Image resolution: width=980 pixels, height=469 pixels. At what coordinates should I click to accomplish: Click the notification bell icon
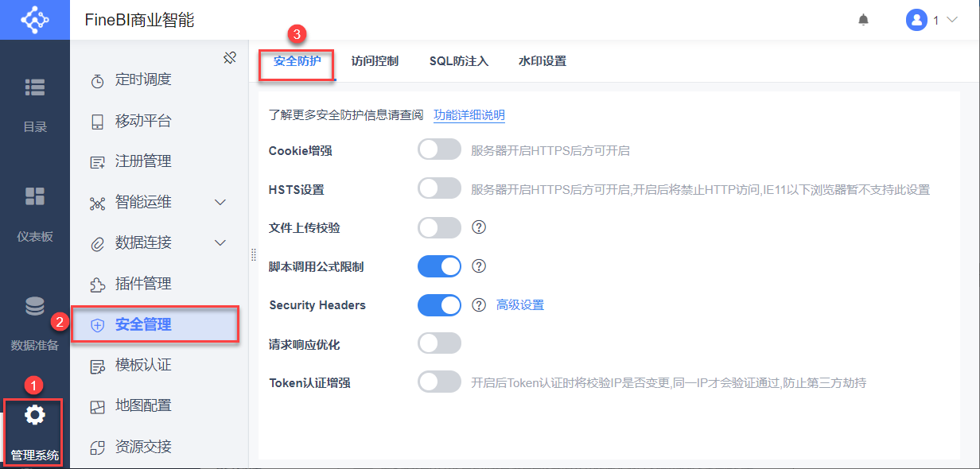(863, 21)
